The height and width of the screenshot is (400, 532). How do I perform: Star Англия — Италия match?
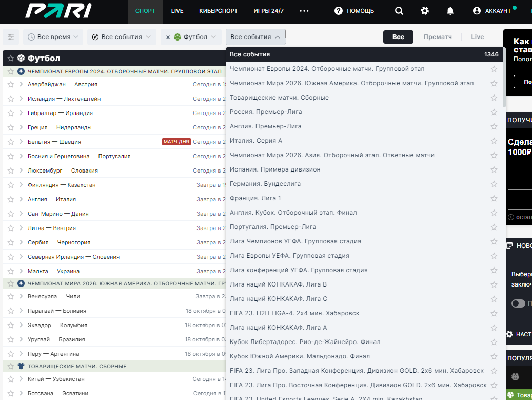click(11, 199)
